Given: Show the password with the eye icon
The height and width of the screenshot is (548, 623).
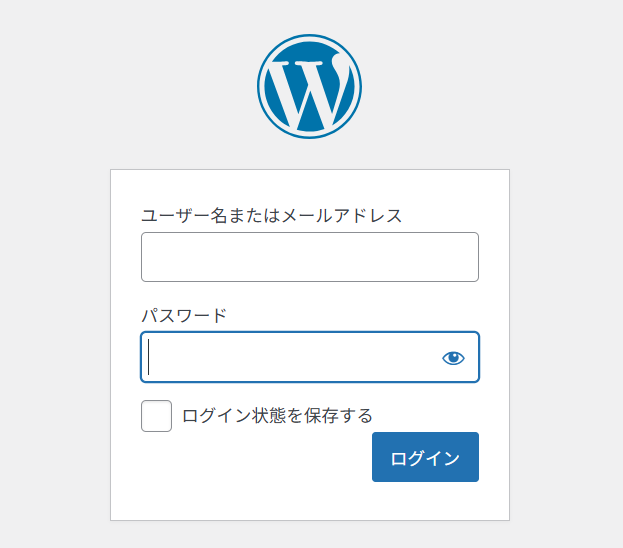Looking at the screenshot, I should coord(453,358).
